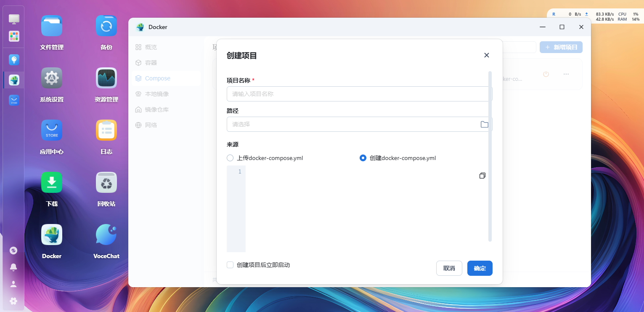644x312 pixels.
Task: Open the 下载 app from the desktop
Action: (x=51, y=182)
